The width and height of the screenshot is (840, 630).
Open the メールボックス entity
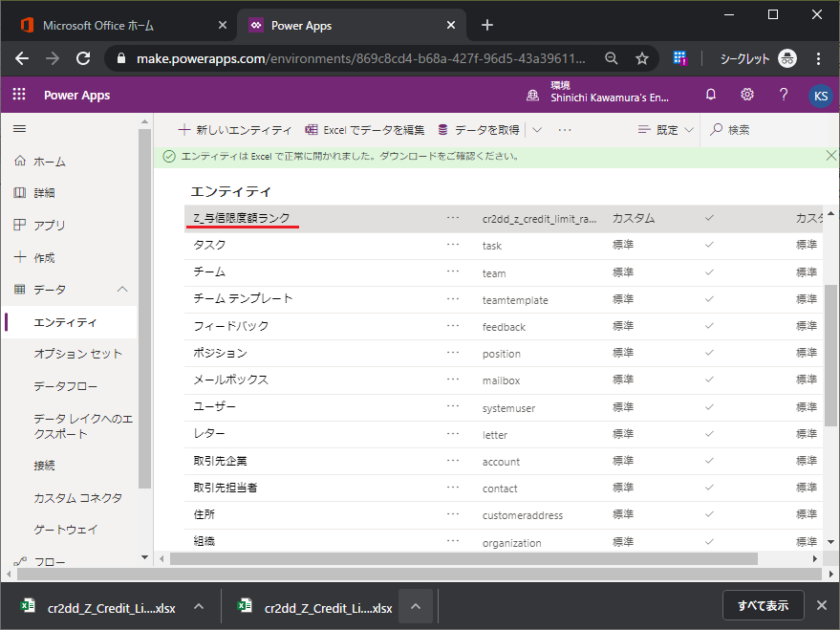coord(230,380)
